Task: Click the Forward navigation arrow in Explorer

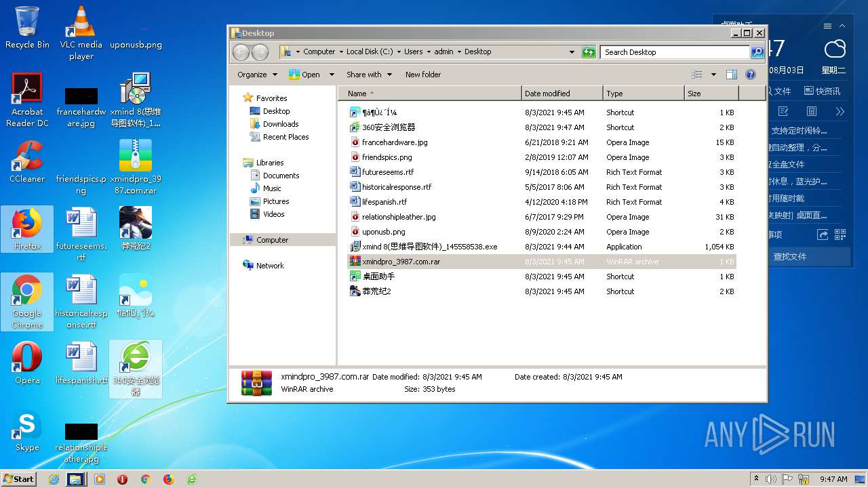Action: (x=260, y=52)
